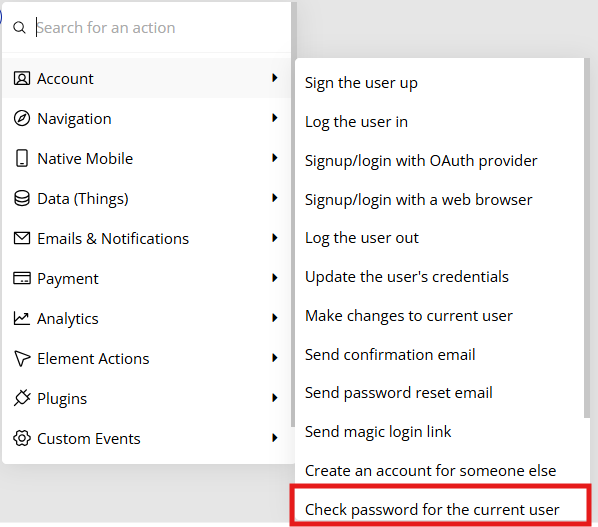
Task: Click the Payment card icon
Action: tap(22, 278)
